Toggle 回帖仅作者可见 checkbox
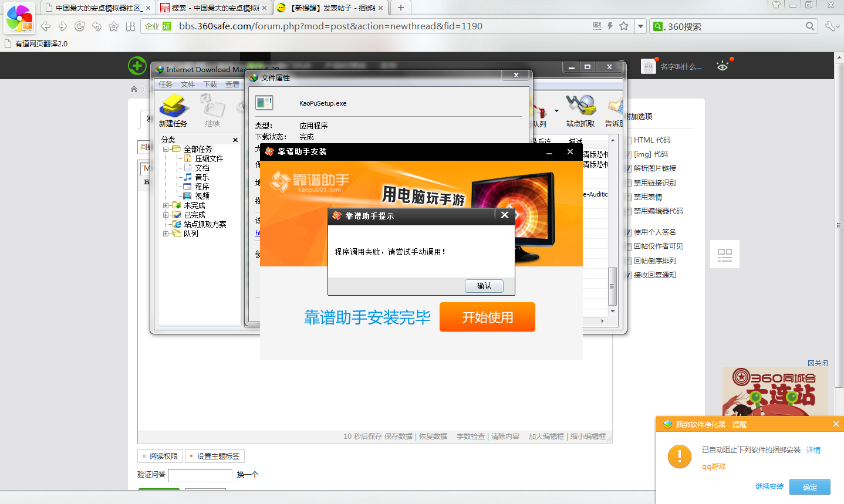This screenshot has width=844, height=504. point(629,246)
